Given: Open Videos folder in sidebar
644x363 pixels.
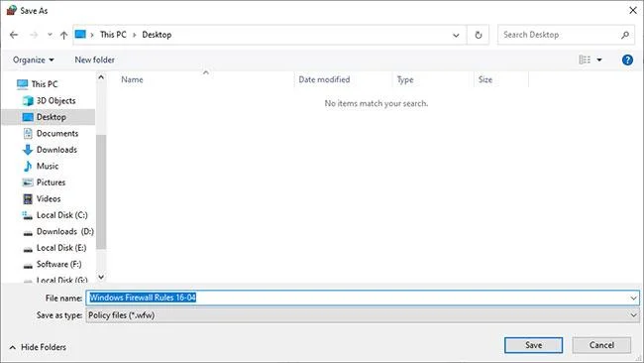Looking at the screenshot, I should click(49, 198).
